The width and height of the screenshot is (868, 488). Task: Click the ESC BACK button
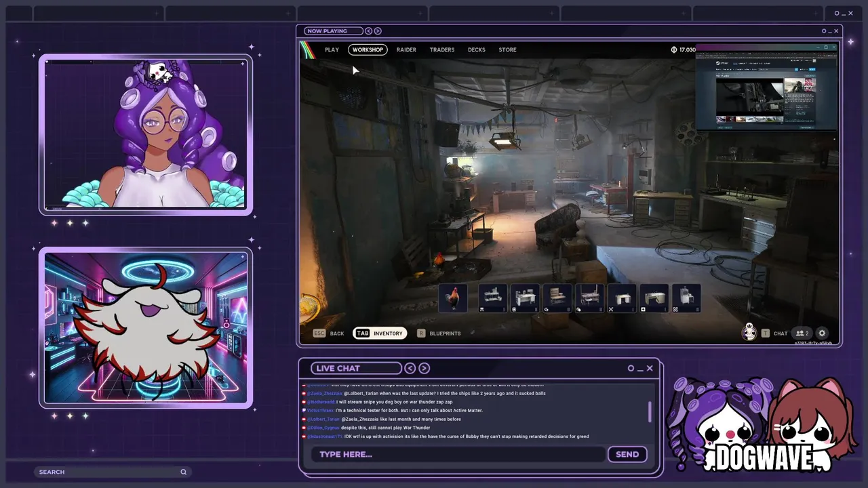tap(328, 333)
